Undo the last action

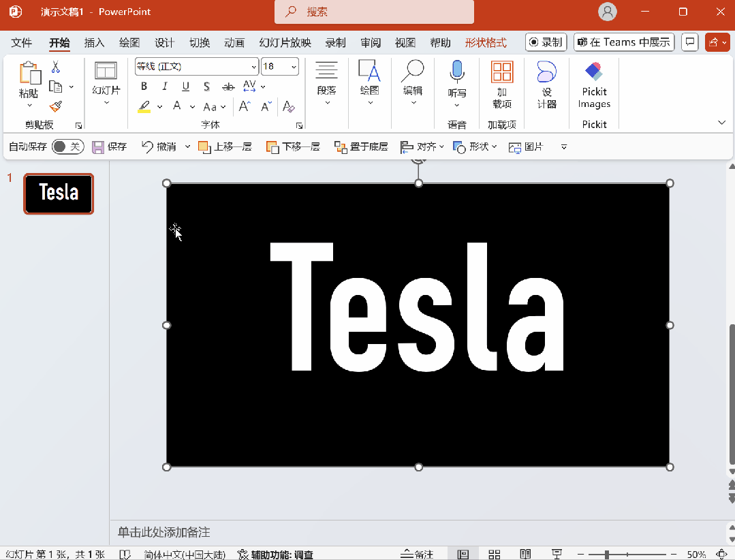[x=159, y=146]
